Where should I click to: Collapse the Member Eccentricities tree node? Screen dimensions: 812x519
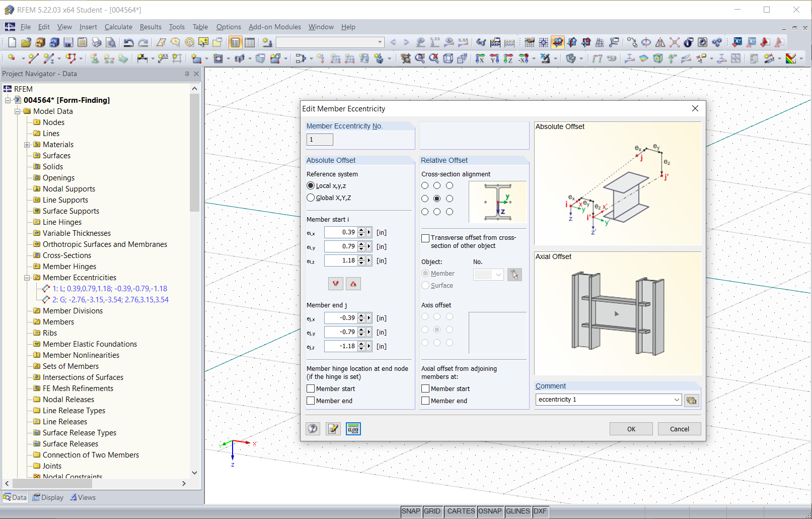27,278
